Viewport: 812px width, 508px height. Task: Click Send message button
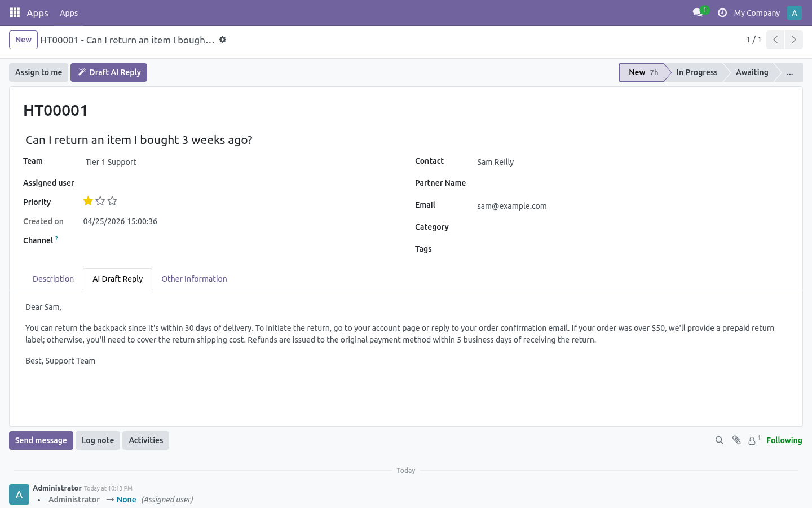coord(41,440)
